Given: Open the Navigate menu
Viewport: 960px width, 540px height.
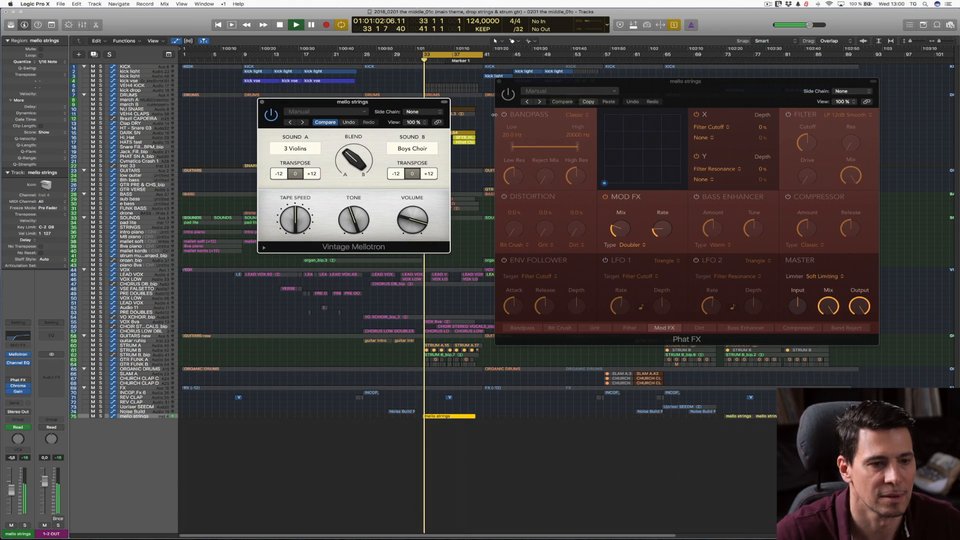Looking at the screenshot, I should (x=119, y=4).
